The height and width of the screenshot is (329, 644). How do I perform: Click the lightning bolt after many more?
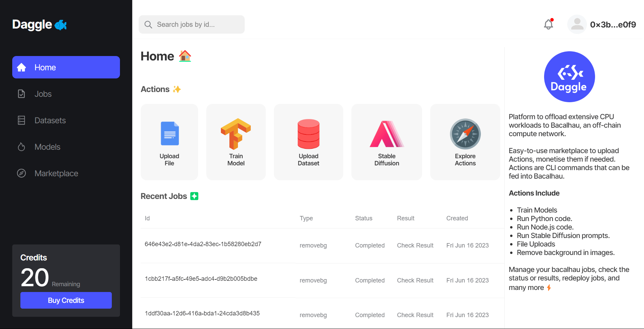click(x=549, y=288)
